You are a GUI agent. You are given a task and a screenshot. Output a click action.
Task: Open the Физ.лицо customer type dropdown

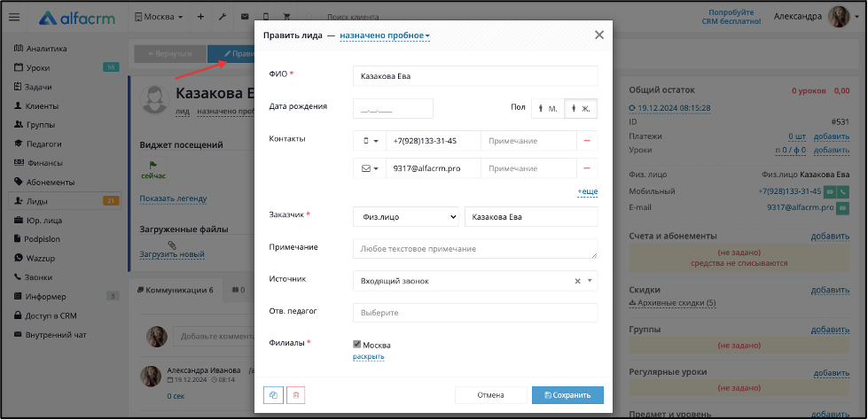(406, 217)
